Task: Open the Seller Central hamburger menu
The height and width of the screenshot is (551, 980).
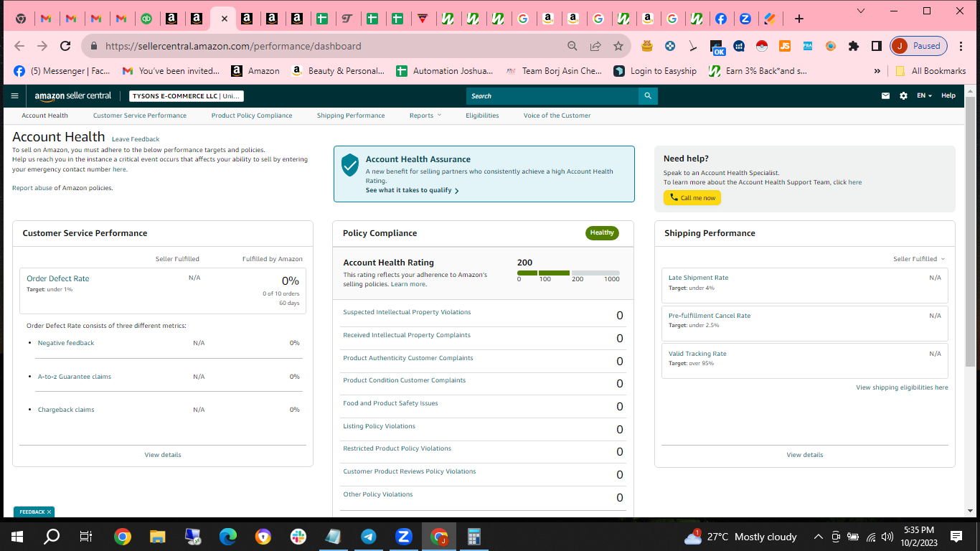Action: pos(14,95)
